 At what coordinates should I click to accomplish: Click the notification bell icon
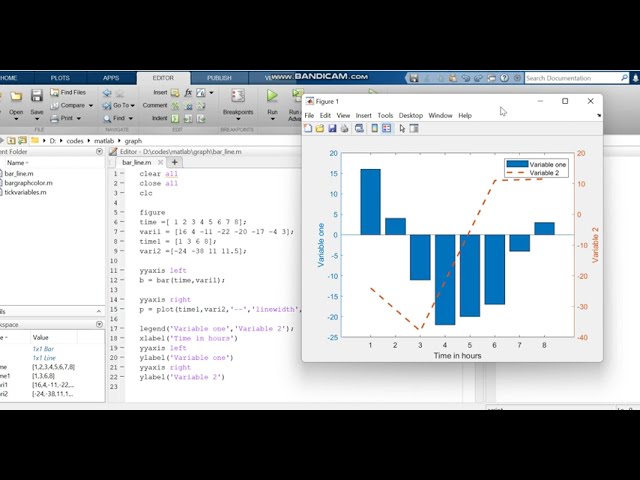635,78
